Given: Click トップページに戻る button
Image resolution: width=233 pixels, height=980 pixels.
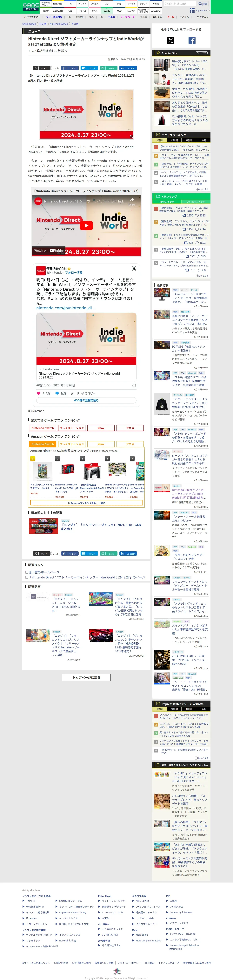Looking at the screenshot, I should click(x=87, y=677).
